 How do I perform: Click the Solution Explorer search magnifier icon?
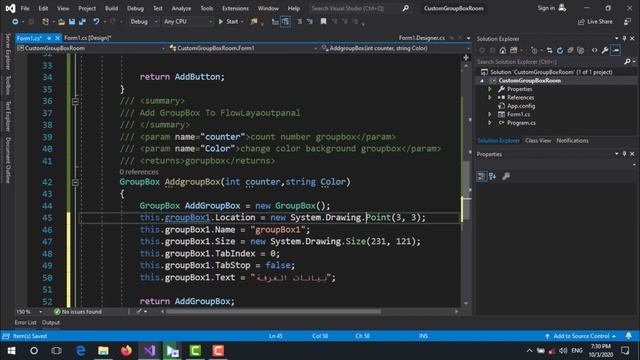click(x=627, y=62)
